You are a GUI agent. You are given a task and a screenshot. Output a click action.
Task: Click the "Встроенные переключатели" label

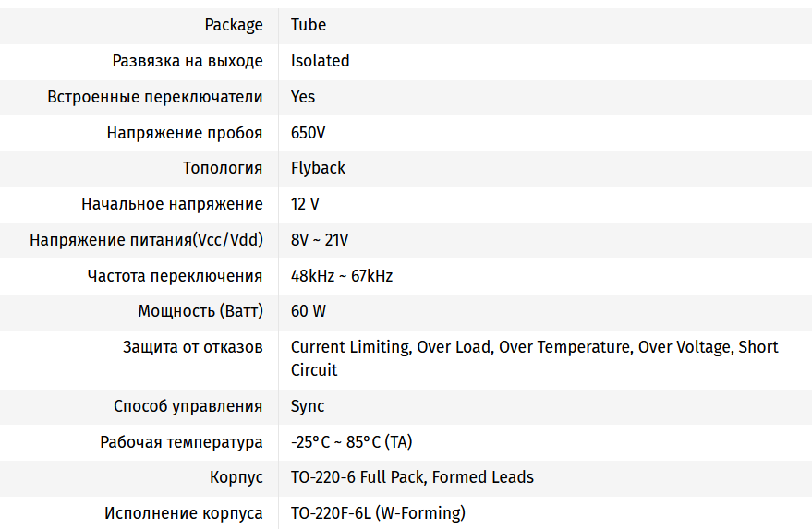point(155,97)
